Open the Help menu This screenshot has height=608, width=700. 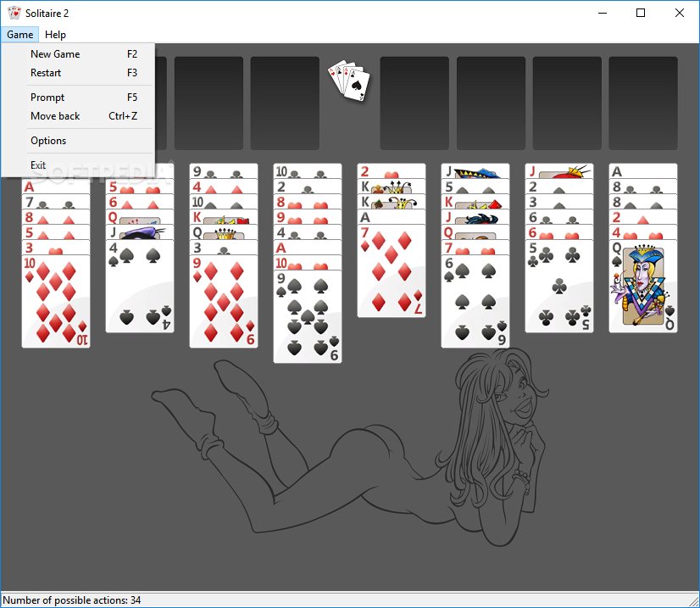coord(55,35)
